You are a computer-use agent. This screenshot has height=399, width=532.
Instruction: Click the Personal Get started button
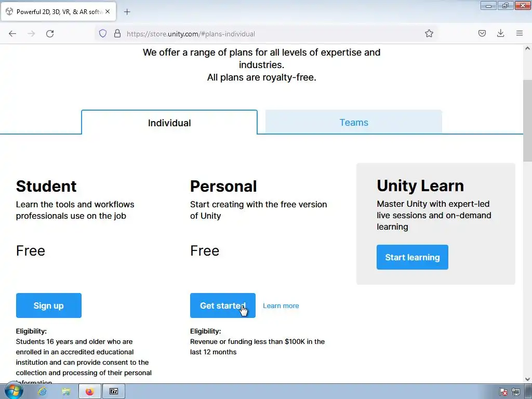pos(222,305)
